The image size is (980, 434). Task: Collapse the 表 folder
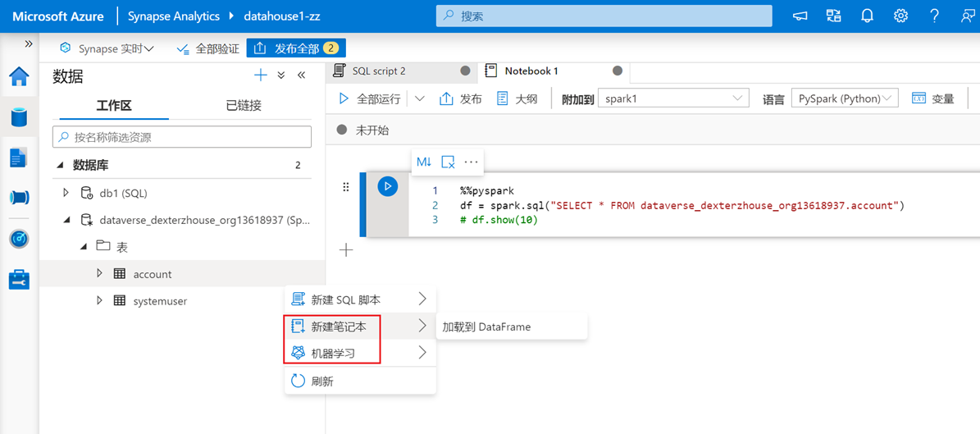[84, 247]
